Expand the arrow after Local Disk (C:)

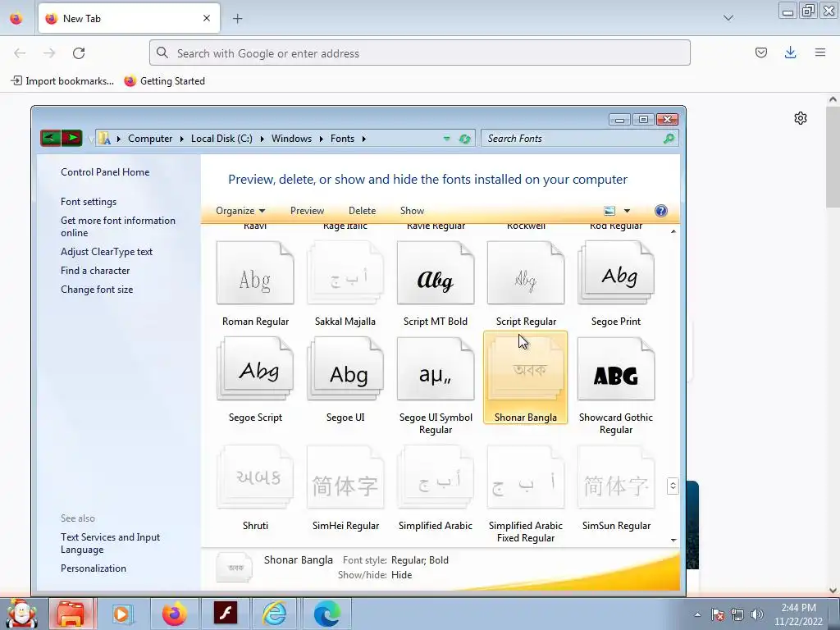pyautogui.click(x=262, y=139)
